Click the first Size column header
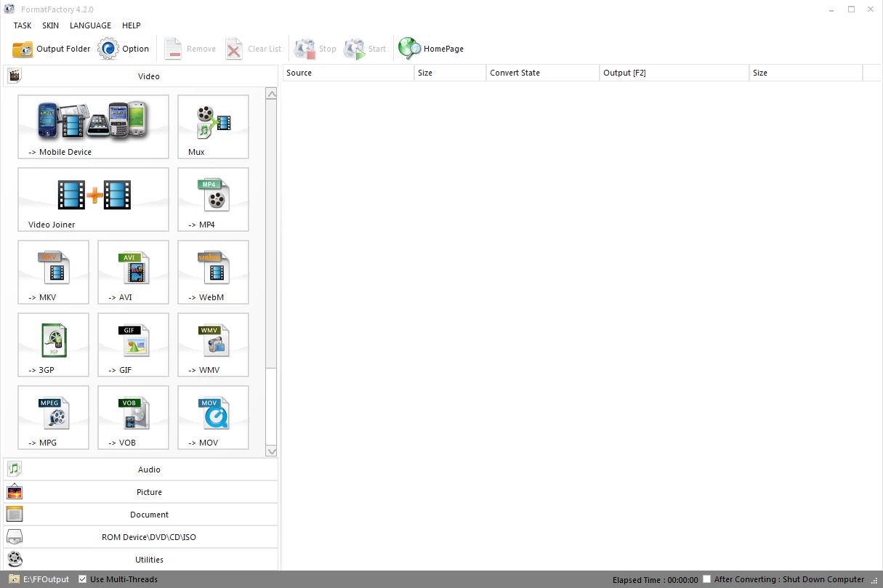The image size is (883, 588). (x=450, y=73)
